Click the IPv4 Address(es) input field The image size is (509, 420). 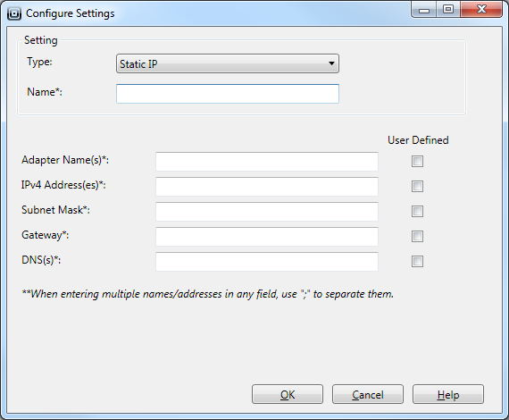(267, 187)
